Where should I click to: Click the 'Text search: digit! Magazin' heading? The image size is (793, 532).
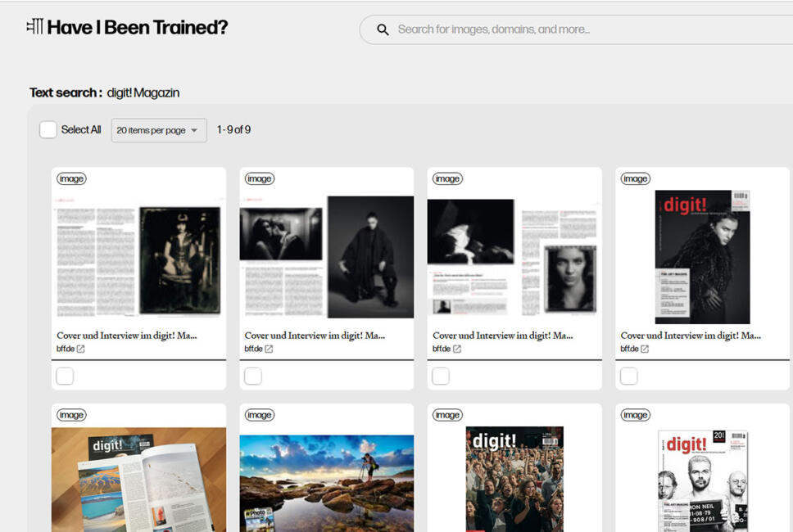click(x=105, y=93)
